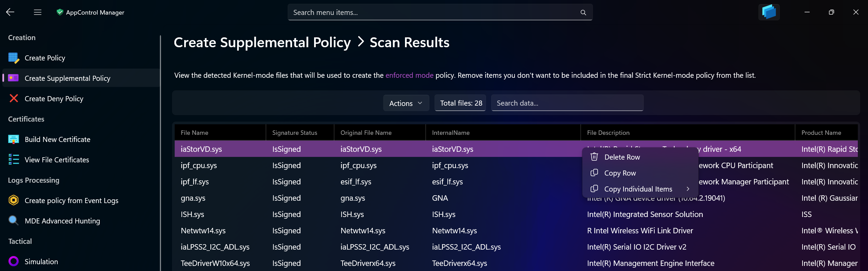Viewport: 868px width, 271px height.
Task: Click the Scan Results breadcrumb
Action: (x=409, y=42)
